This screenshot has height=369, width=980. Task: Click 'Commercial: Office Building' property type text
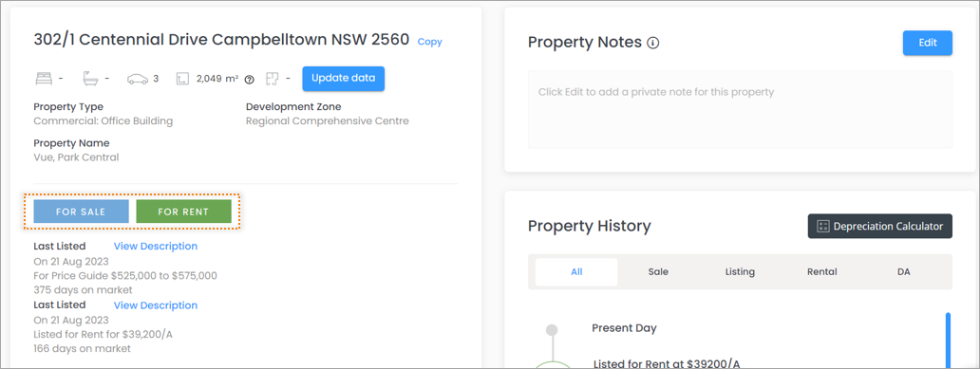click(104, 121)
